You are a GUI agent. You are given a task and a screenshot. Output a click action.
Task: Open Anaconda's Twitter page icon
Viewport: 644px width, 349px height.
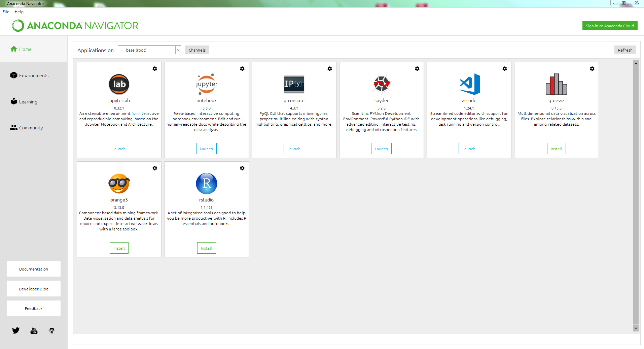coord(16,330)
